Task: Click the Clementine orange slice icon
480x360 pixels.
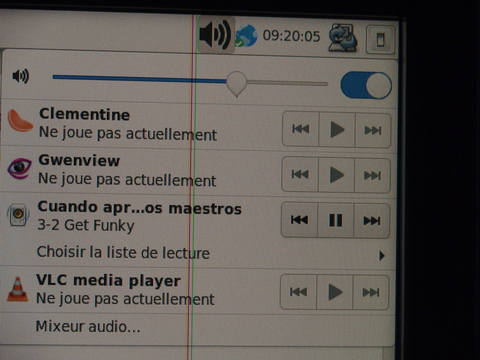Action: coord(20,120)
